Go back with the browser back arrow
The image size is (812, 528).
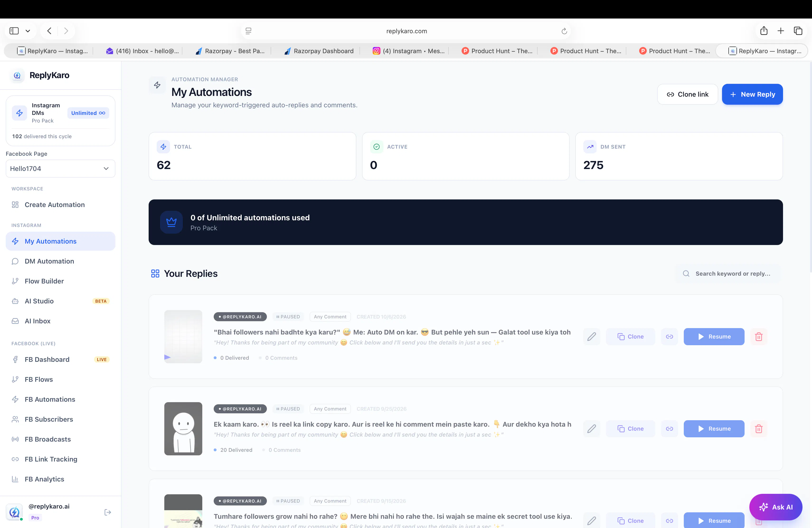[x=49, y=31]
